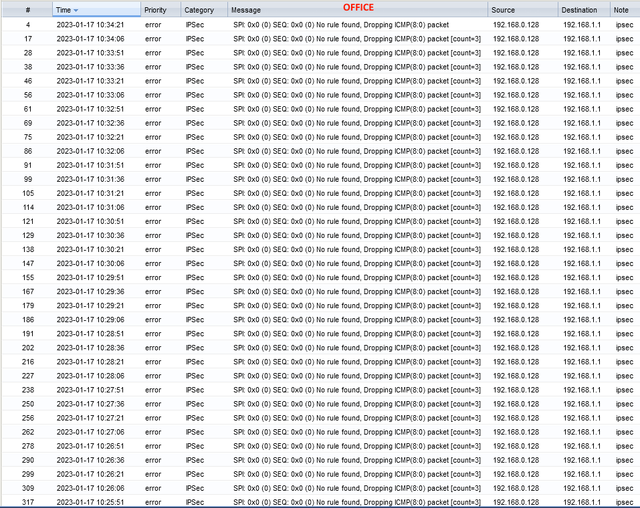Click the Note column header
The image size is (640, 508).
point(625,10)
